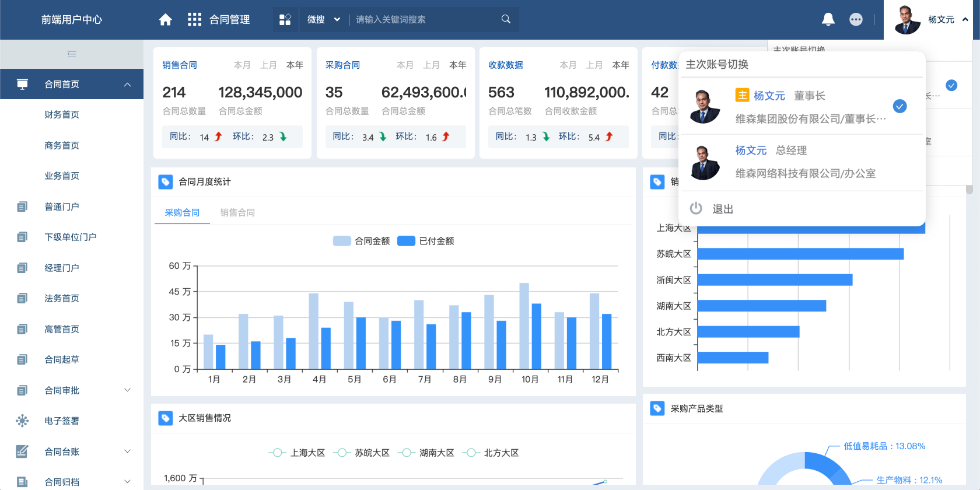This screenshot has height=490, width=980.
Task: Click the 合同归档 archive icon
Action: pyautogui.click(x=22, y=482)
